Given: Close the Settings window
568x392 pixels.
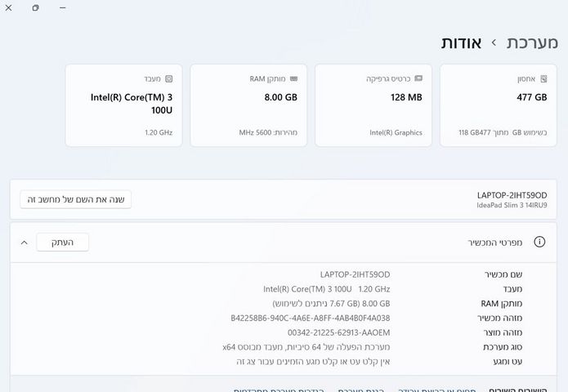Looking at the screenshot, I should coord(9,7).
